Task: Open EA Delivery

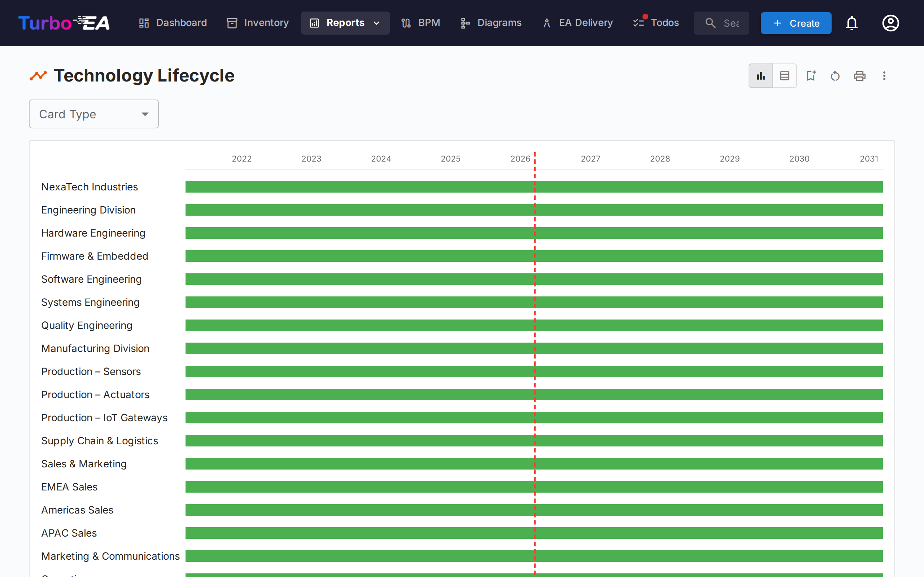Action: pos(577,23)
